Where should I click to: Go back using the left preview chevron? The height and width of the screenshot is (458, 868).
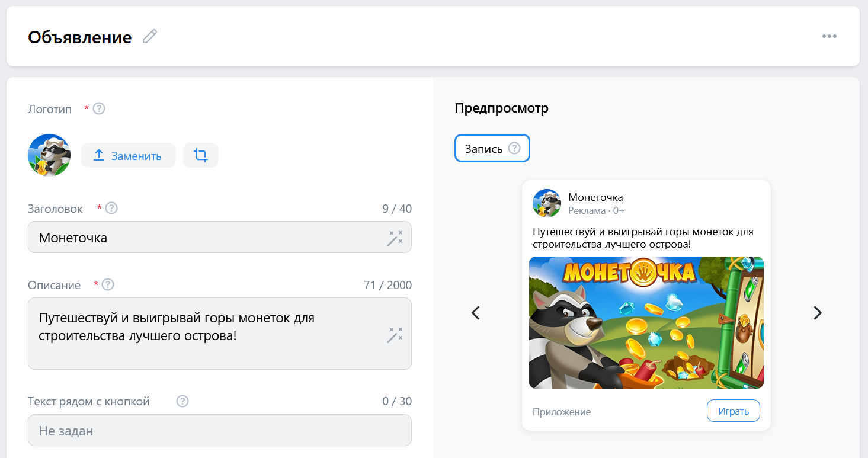pyautogui.click(x=475, y=312)
